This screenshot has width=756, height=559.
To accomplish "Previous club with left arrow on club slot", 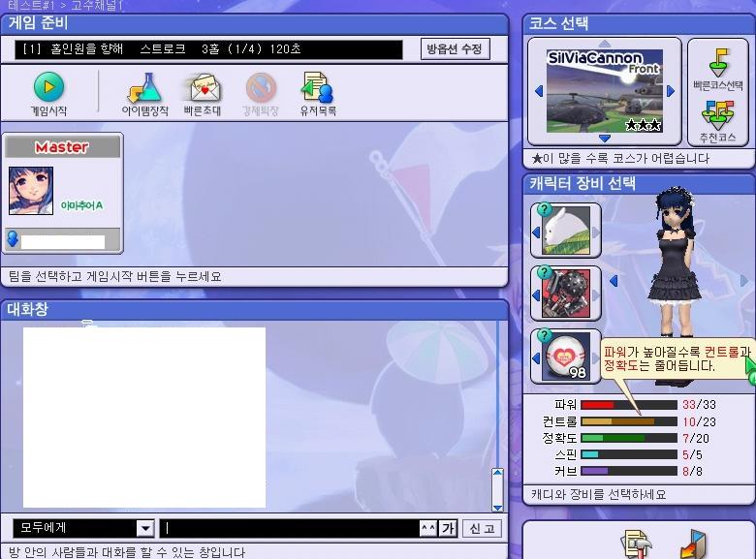I will tap(536, 295).
